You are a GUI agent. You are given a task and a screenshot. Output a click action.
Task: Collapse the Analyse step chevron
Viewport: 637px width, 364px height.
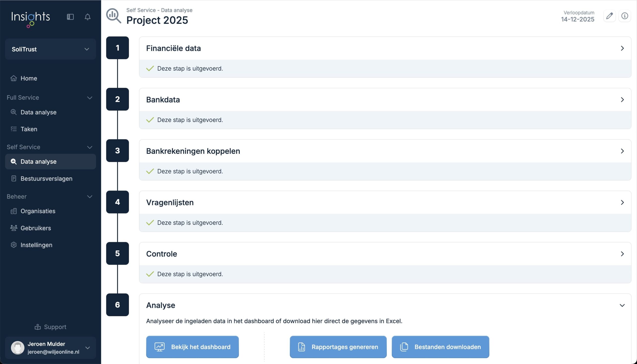(622, 305)
